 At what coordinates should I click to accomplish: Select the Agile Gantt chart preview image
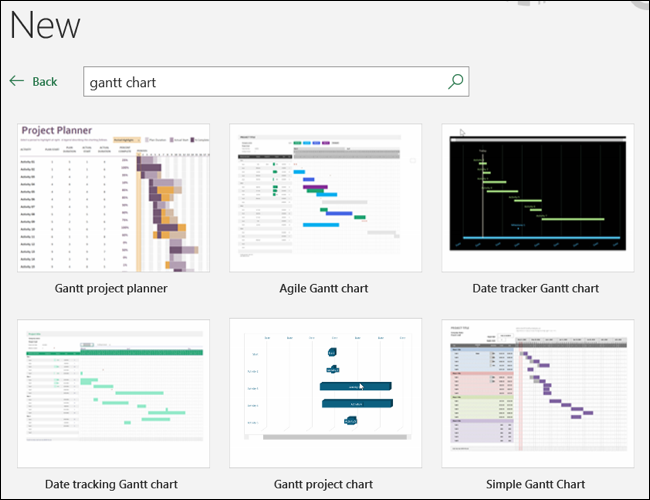pos(324,198)
